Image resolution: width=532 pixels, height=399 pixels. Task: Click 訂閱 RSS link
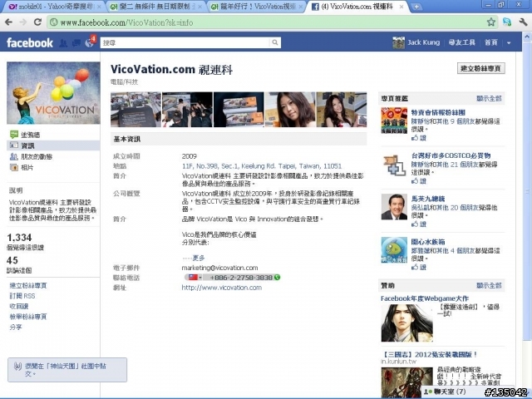click(22, 296)
